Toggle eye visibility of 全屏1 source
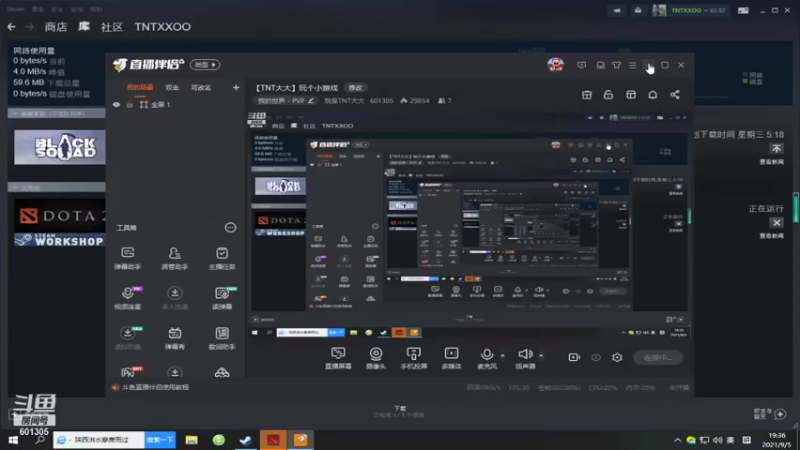 (116, 105)
